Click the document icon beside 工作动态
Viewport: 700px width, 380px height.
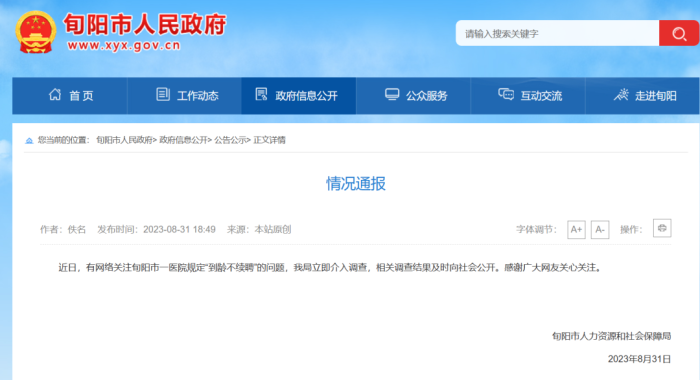point(162,95)
